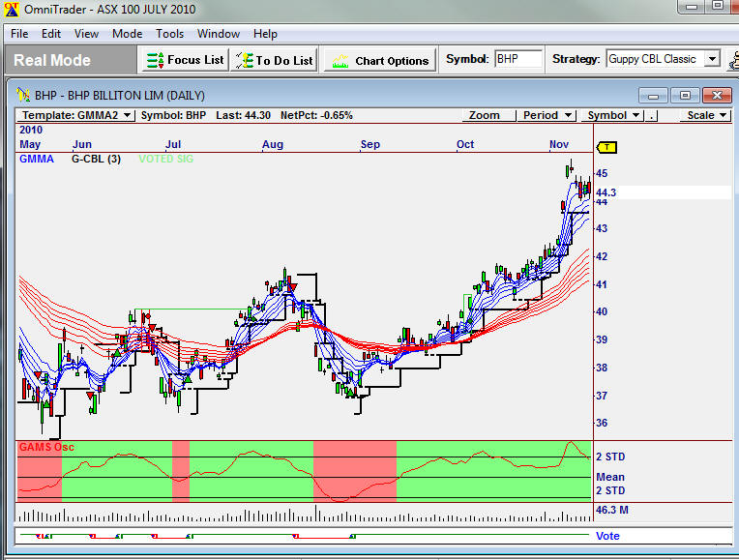Maximize the BHP chart window

point(685,96)
